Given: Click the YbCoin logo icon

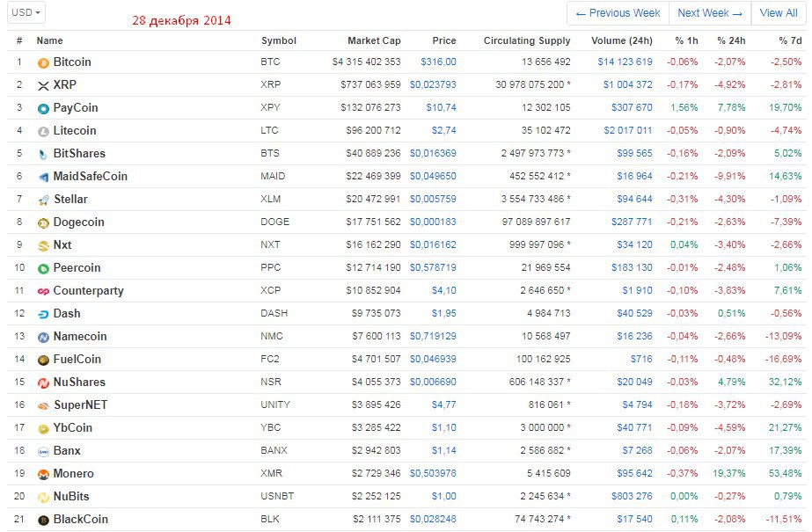Looking at the screenshot, I should click(43, 428).
